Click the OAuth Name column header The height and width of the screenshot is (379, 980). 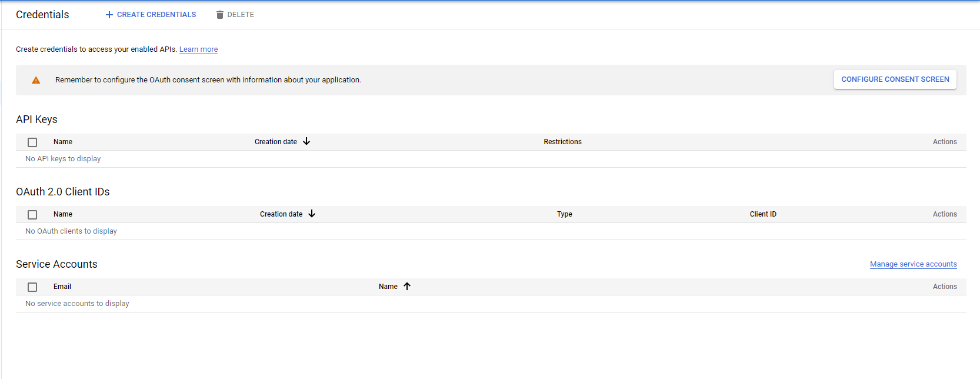(63, 214)
